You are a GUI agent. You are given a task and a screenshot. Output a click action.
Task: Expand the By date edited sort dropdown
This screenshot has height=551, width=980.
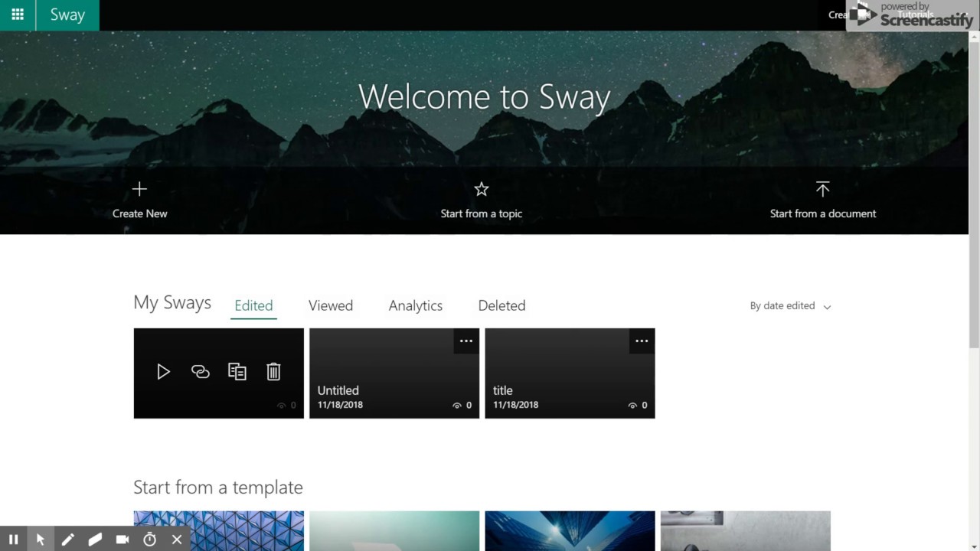790,306
